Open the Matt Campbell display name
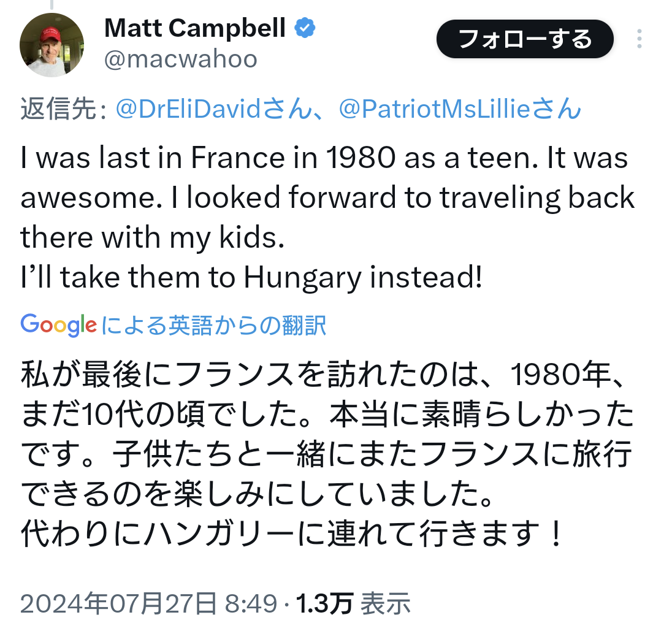This screenshot has width=672, height=631. click(x=195, y=28)
